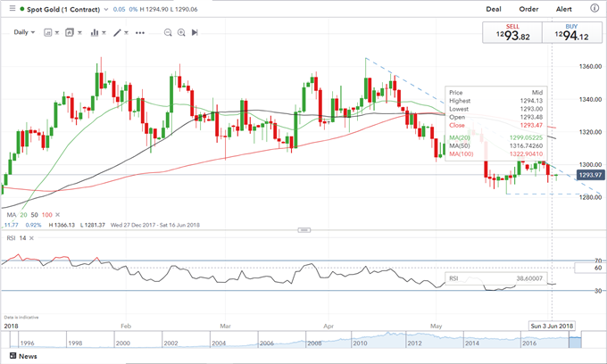607x364 pixels.
Task: Open the hamburger menu beside Spot Gold
Action: [12, 8]
